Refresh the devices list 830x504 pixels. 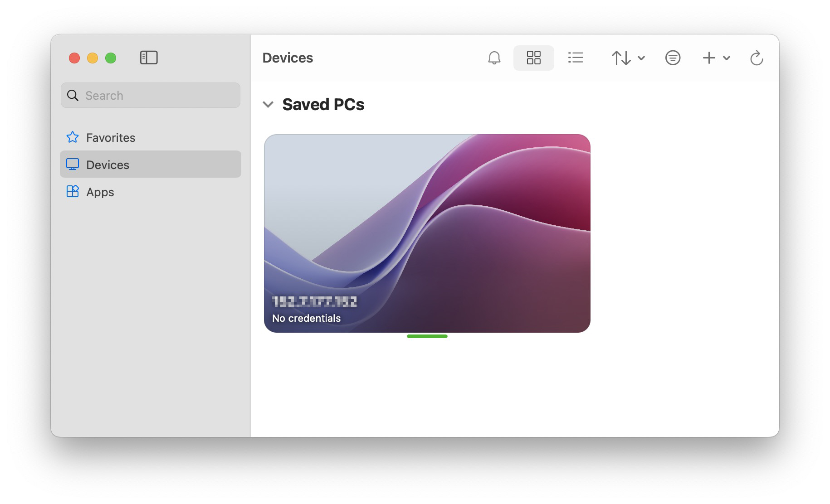coord(757,58)
